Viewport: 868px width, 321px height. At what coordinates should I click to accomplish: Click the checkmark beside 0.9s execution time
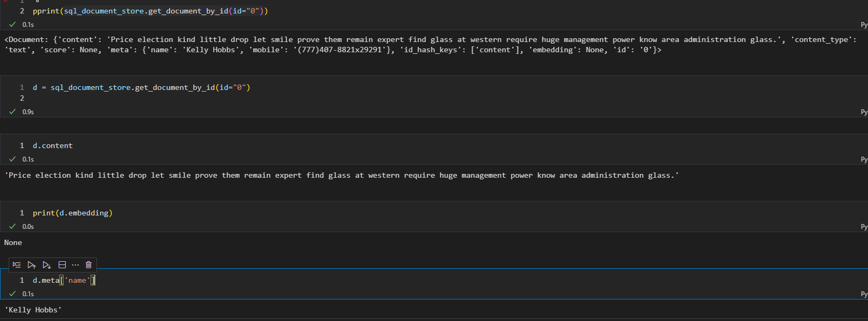coord(12,111)
